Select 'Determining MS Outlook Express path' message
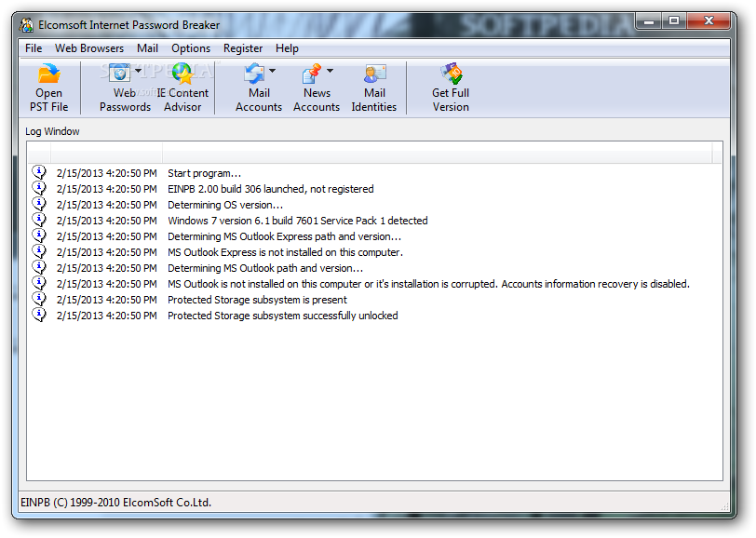 [x=285, y=236]
